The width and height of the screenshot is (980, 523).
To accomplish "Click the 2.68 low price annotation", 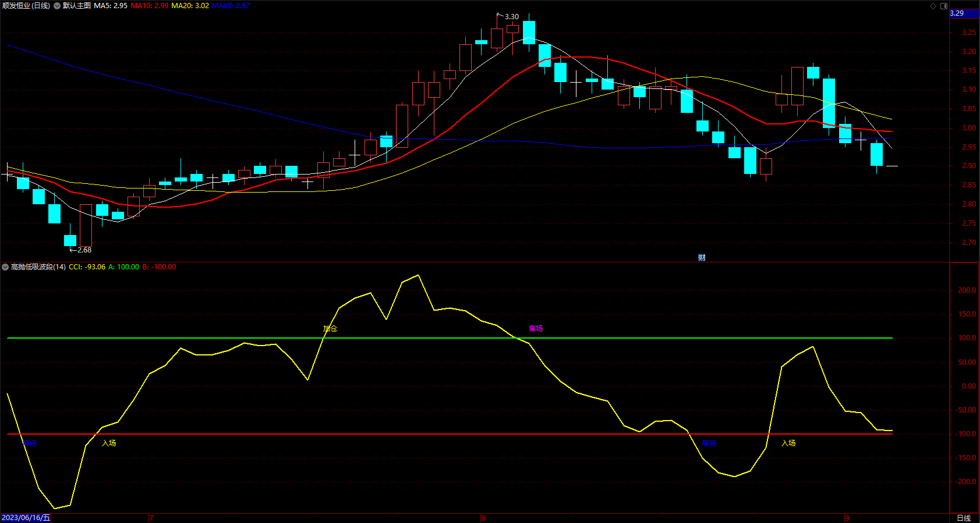I will click(84, 250).
